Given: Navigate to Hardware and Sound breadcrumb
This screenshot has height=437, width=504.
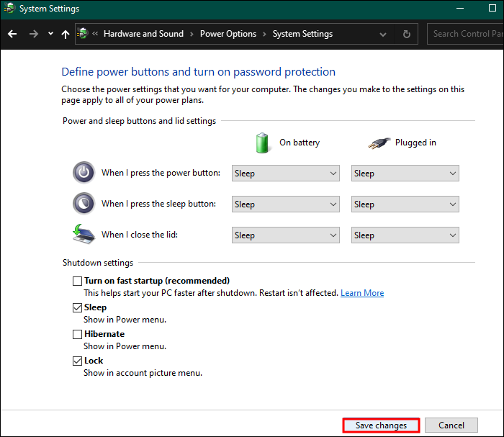Looking at the screenshot, I should pyautogui.click(x=143, y=34).
